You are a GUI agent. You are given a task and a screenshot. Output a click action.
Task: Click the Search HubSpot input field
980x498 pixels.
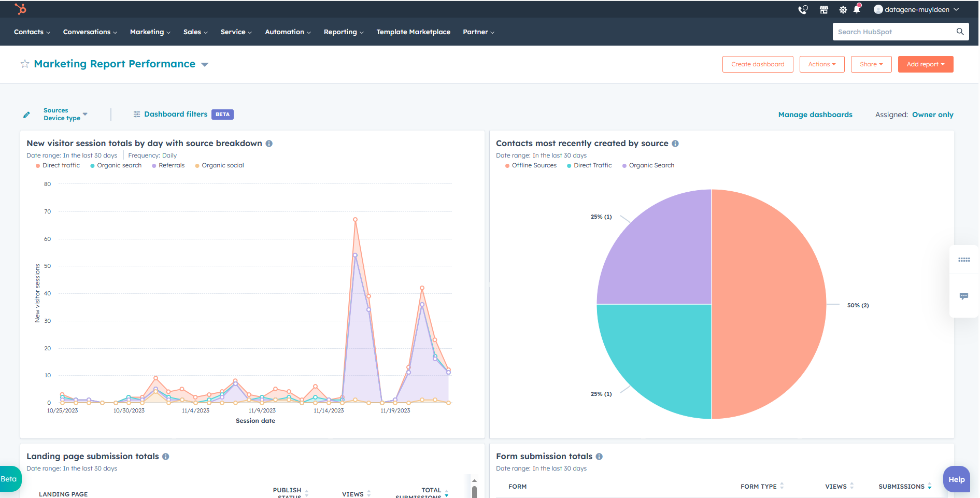(894, 32)
